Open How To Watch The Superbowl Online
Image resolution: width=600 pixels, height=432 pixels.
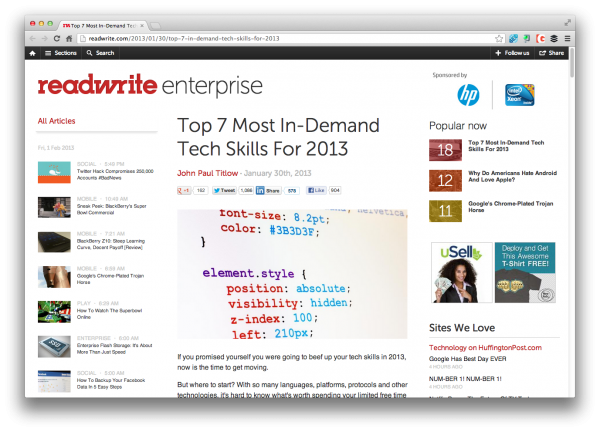109,314
